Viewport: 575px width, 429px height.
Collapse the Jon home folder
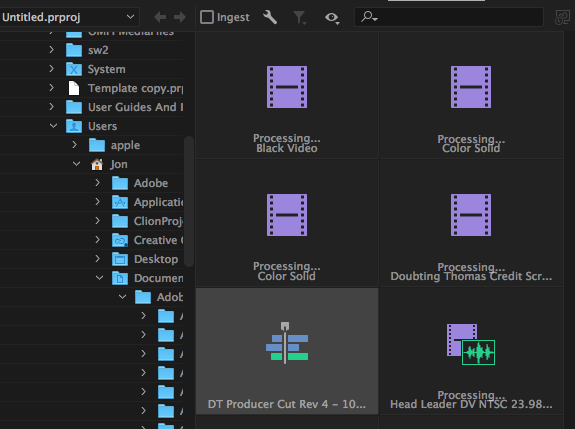tap(77, 164)
